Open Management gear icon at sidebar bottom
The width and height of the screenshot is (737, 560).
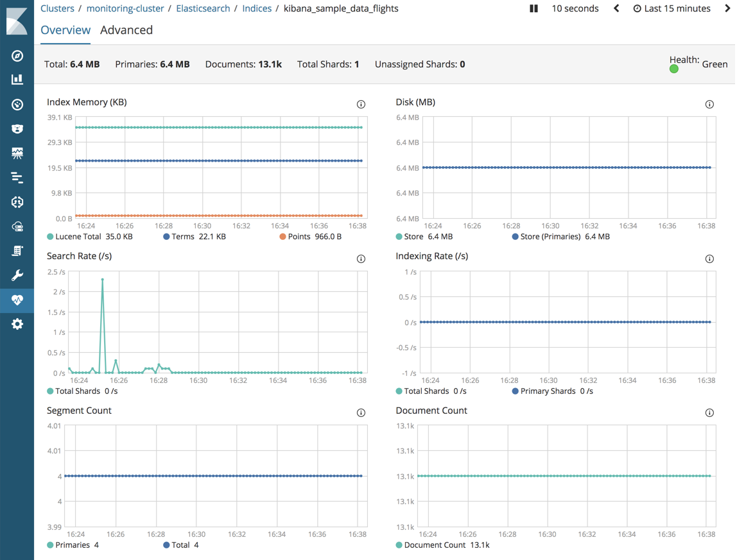click(16, 324)
